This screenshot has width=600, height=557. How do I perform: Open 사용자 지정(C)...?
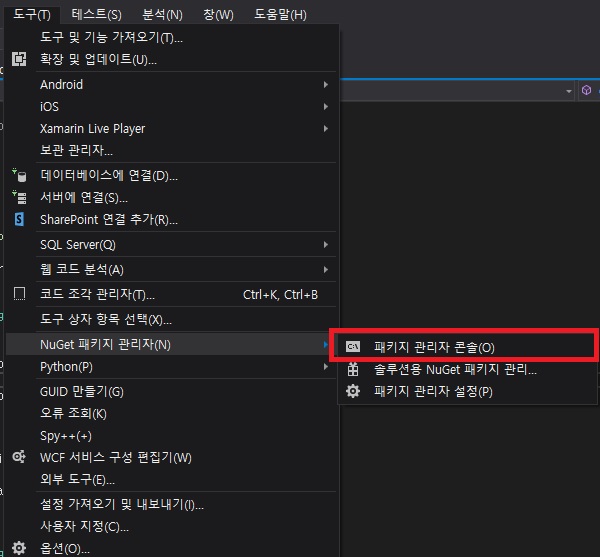click(84, 526)
